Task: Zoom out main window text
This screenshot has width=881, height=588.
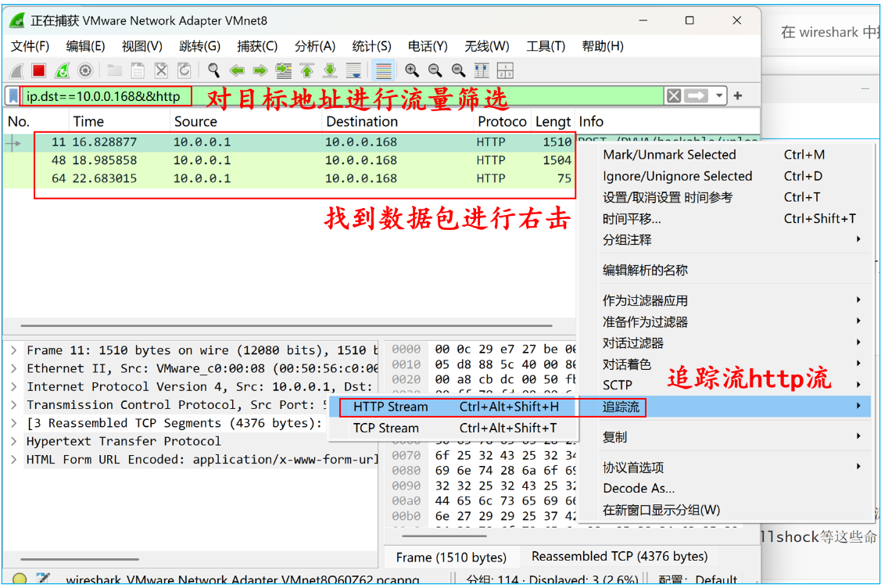Action: pyautogui.click(x=435, y=71)
